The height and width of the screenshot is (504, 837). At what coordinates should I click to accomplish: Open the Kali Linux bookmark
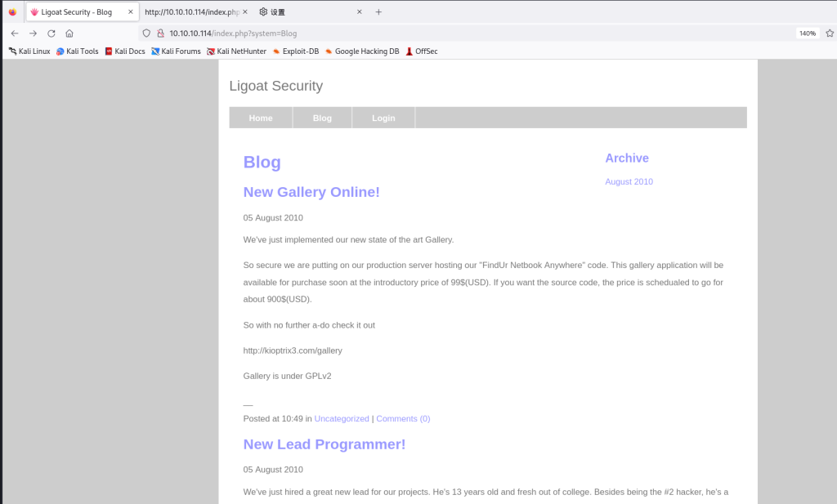point(30,51)
